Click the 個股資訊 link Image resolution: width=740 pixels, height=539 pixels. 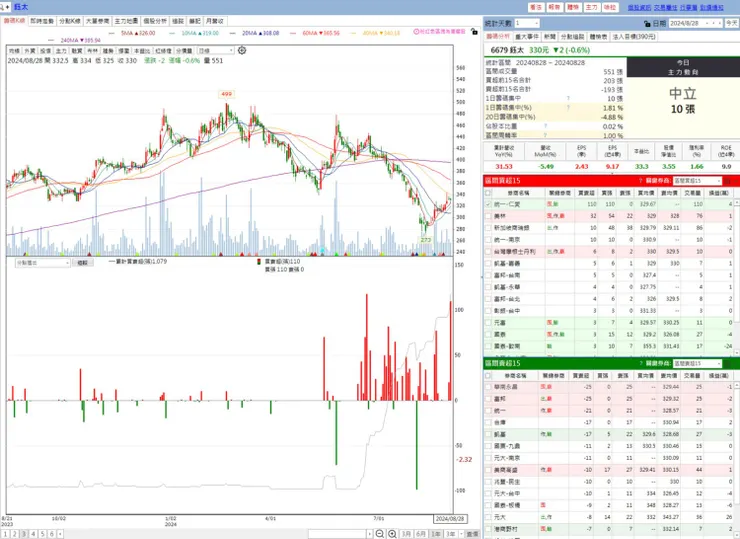pyautogui.click(x=639, y=8)
